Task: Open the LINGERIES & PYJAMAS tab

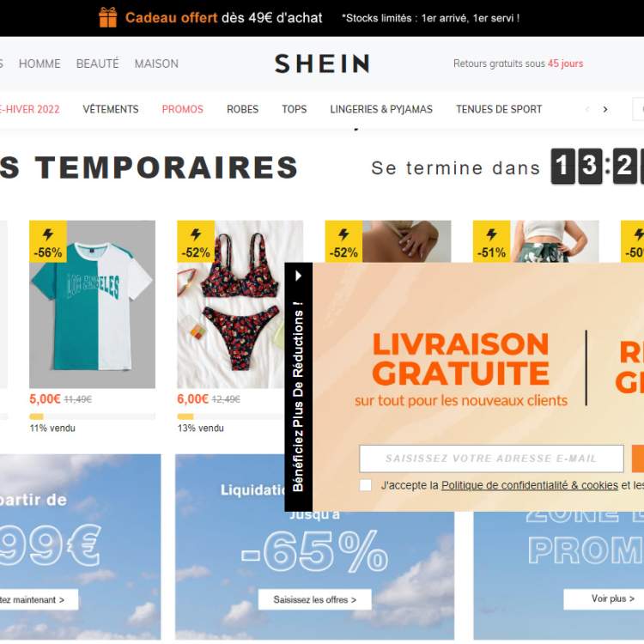Action: [381, 109]
